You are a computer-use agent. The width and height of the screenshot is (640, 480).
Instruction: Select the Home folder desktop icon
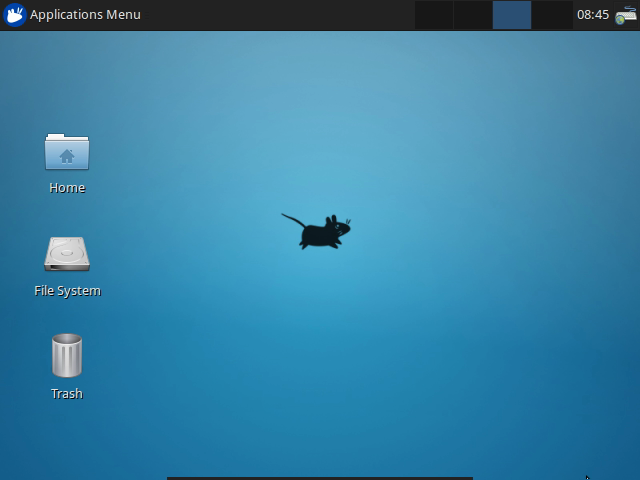pos(67,151)
